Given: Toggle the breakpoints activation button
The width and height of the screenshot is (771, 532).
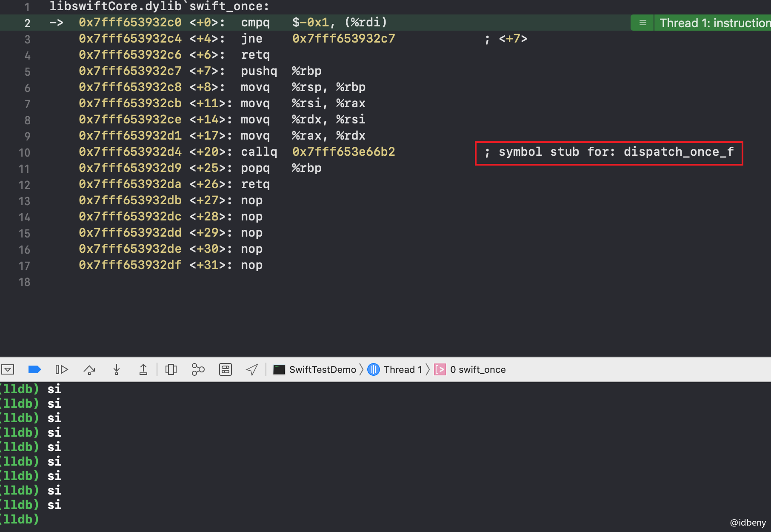Looking at the screenshot, I should click(34, 369).
